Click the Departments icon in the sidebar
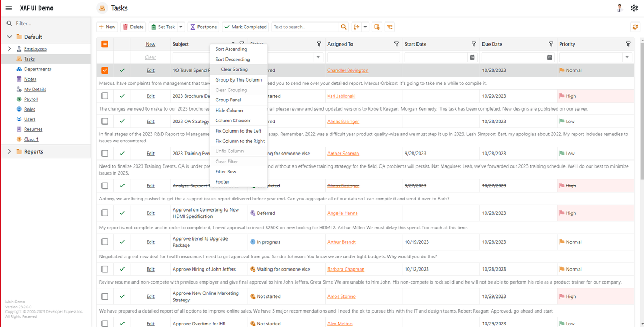 [x=19, y=69]
